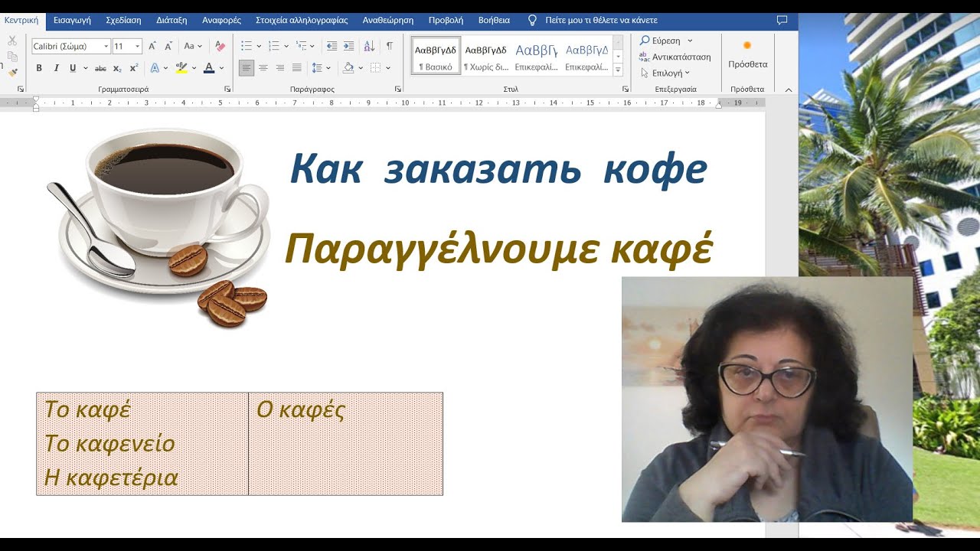
Task: Expand underline style dropdown arrow
Action: [x=84, y=68]
